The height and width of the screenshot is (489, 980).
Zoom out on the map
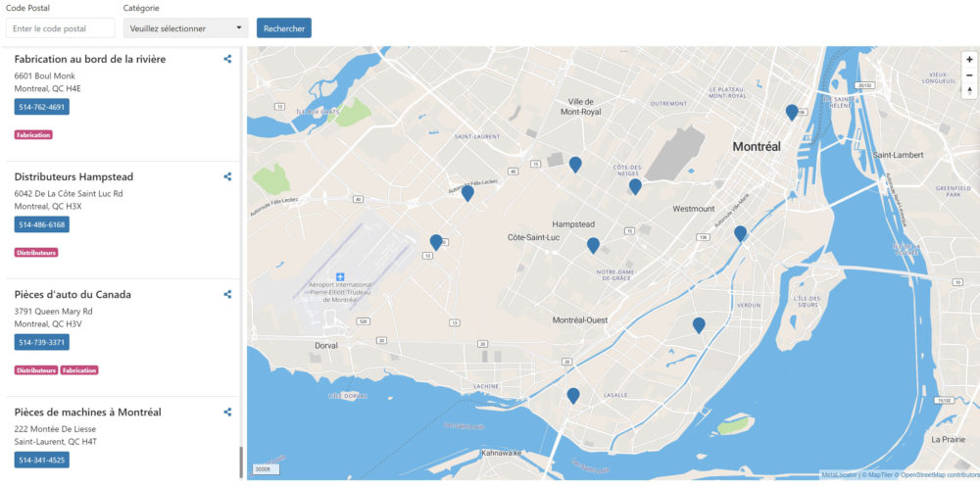(x=969, y=74)
